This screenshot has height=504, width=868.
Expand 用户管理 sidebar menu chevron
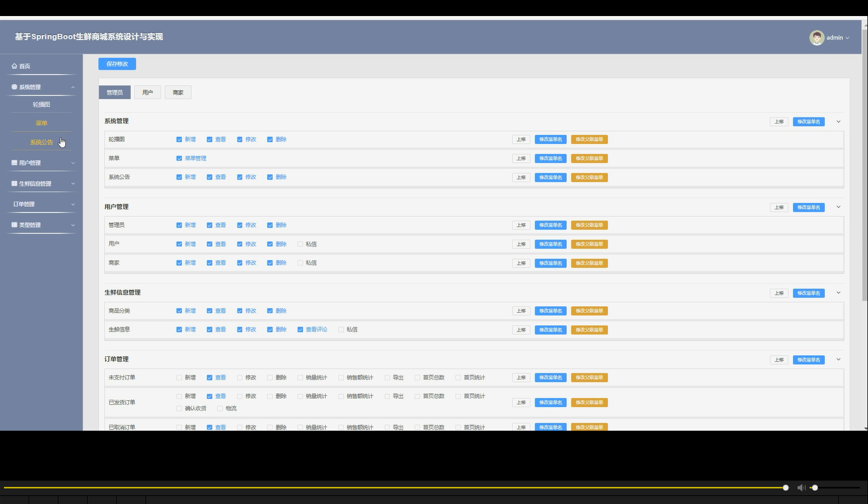[x=73, y=163]
